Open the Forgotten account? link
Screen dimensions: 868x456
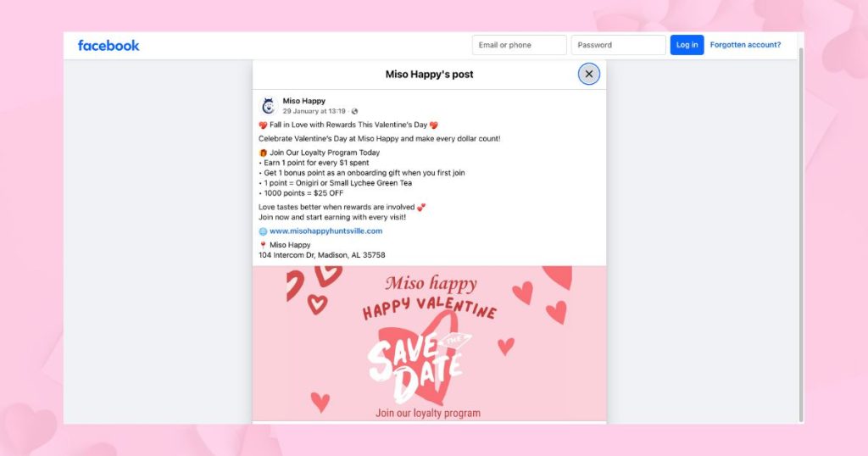(x=745, y=46)
